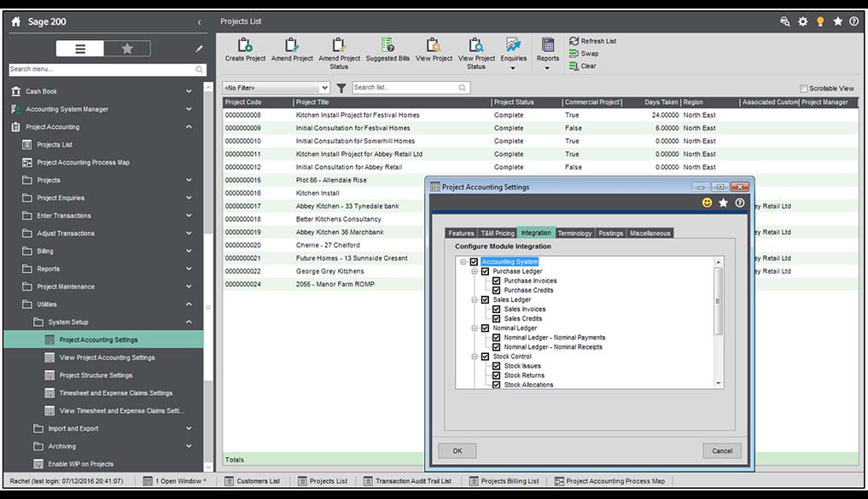Click the Sage 200 home icon
Viewport: 868px width, 499px height.
[x=16, y=21]
